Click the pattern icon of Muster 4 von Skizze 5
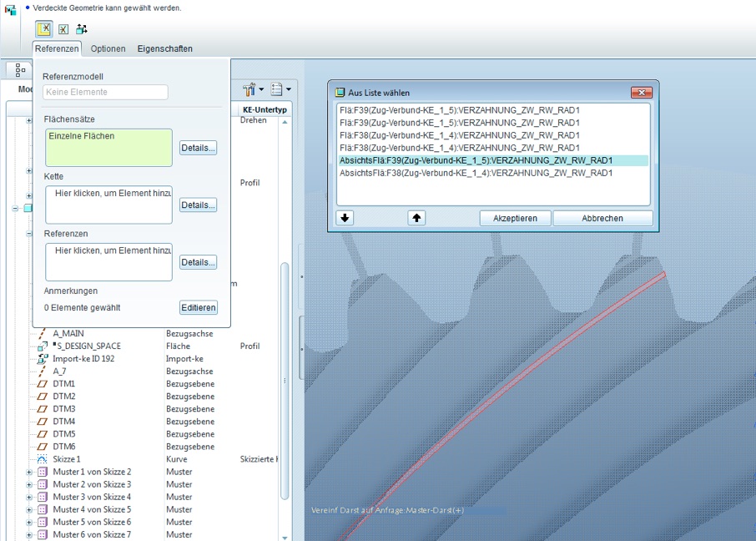The width and height of the screenshot is (756, 541). 43,509
